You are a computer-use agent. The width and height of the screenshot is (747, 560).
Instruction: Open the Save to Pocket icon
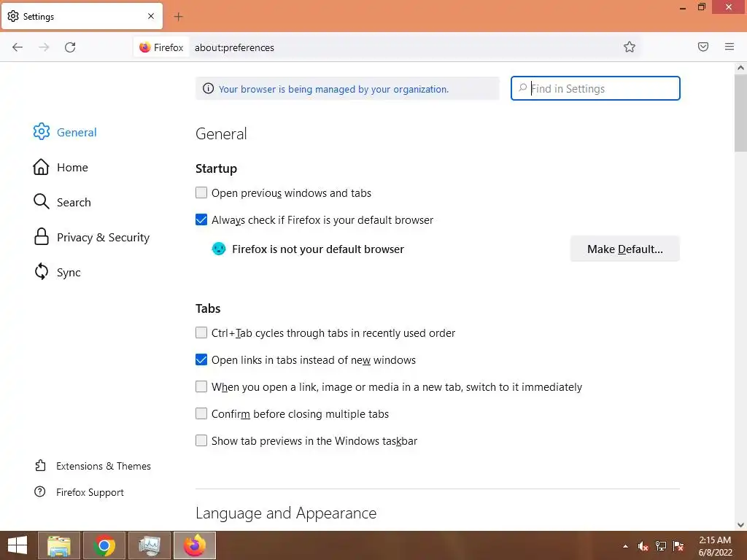coord(703,47)
